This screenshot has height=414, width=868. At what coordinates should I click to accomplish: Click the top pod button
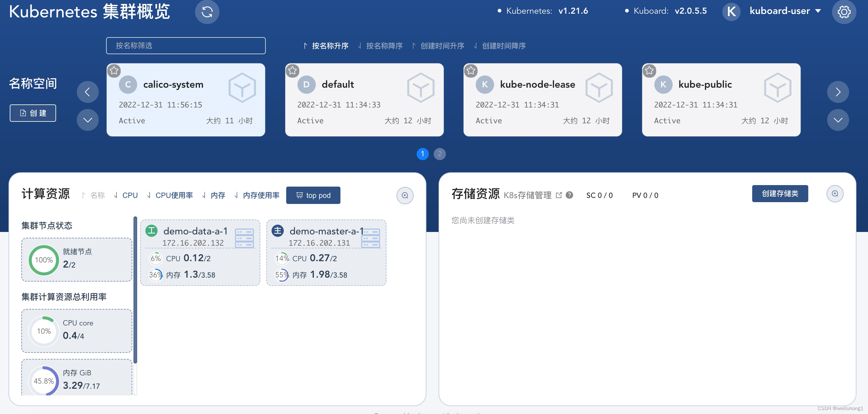313,195
